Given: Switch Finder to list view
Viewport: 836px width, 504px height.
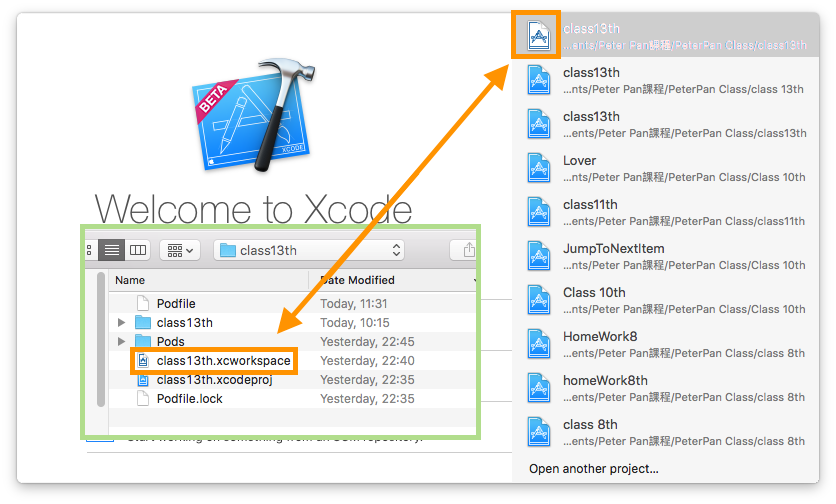Looking at the screenshot, I should (111, 250).
